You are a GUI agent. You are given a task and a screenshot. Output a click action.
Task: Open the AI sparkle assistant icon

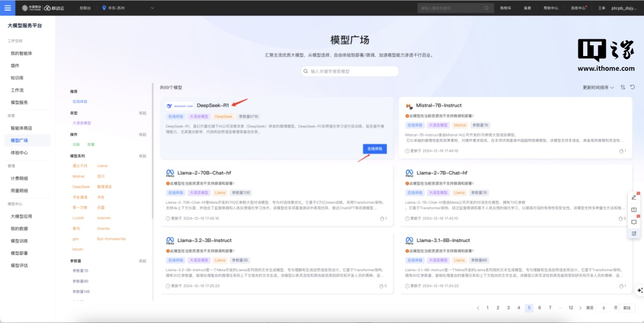pyautogui.click(x=640, y=291)
